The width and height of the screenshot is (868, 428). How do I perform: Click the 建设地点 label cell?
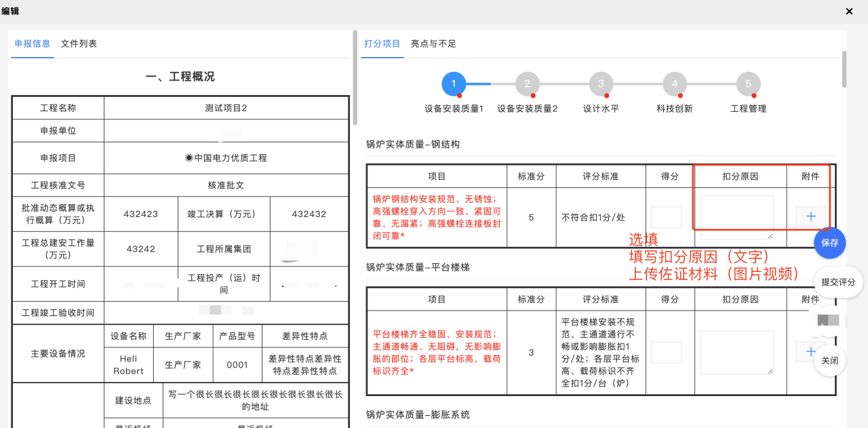click(x=134, y=400)
